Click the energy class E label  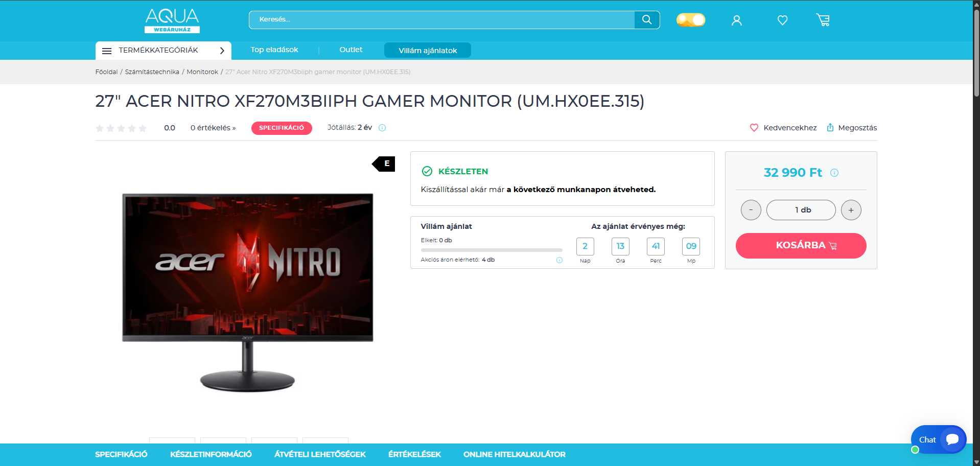[384, 164]
